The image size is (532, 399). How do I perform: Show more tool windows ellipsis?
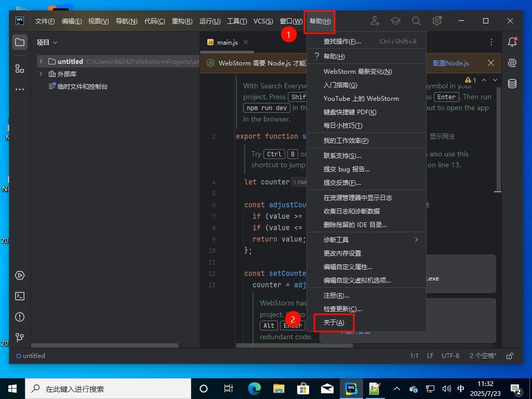coord(20,89)
